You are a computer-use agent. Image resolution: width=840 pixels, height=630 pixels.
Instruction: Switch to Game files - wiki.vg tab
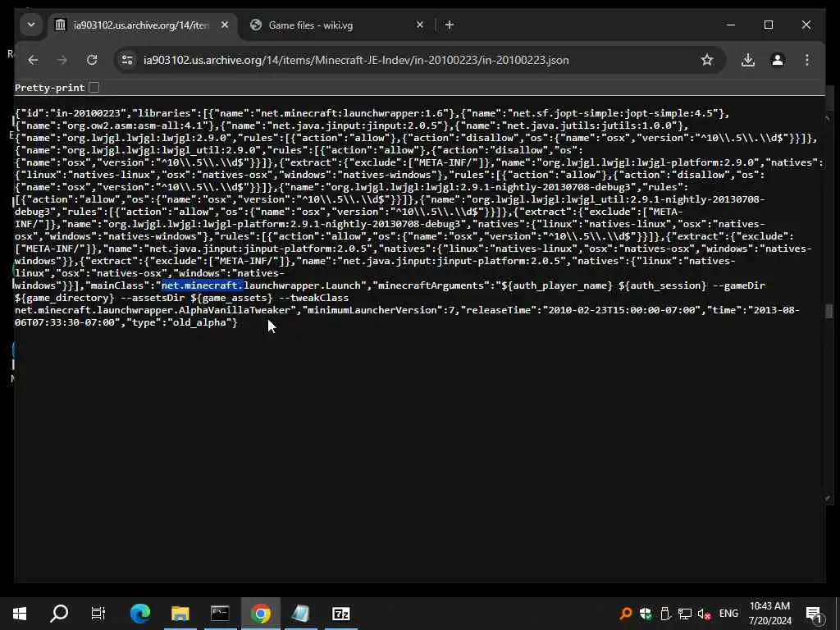(x=336, y=25)
